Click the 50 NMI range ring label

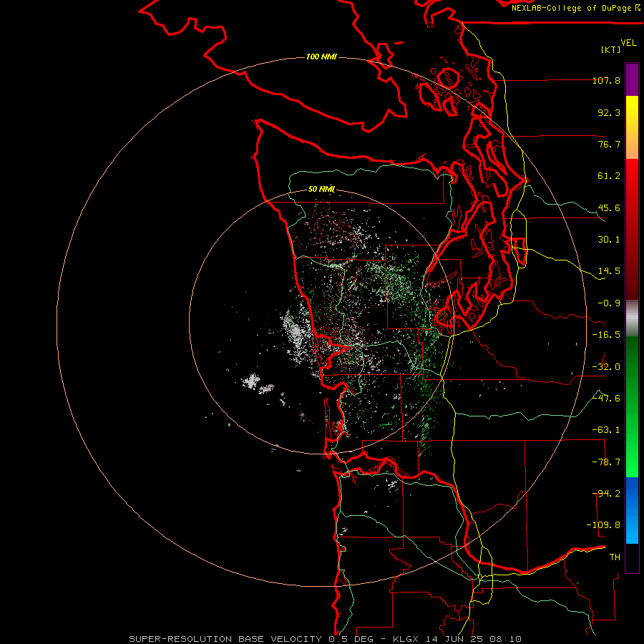pyautogui.click(x=321, y=189)
